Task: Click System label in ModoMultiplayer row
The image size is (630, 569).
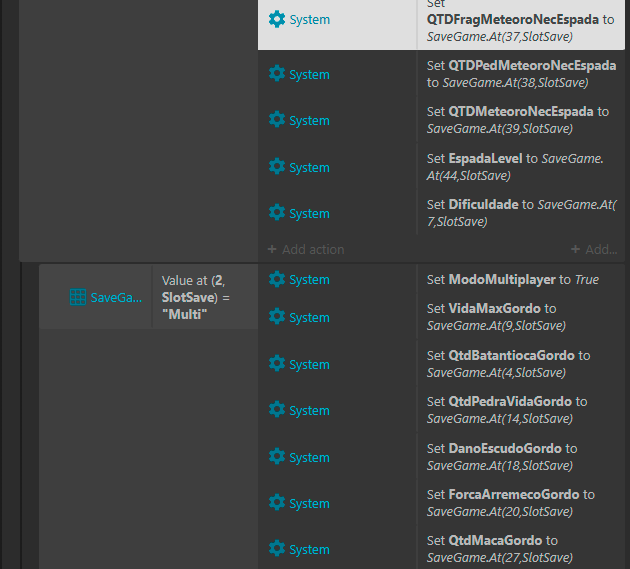Action: pos(309,279)
